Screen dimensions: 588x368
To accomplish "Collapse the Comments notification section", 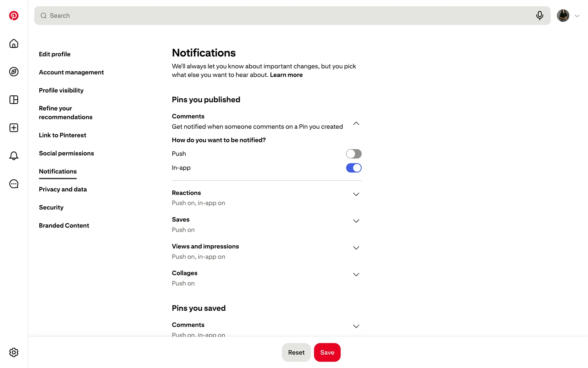I will click(356, 124).
